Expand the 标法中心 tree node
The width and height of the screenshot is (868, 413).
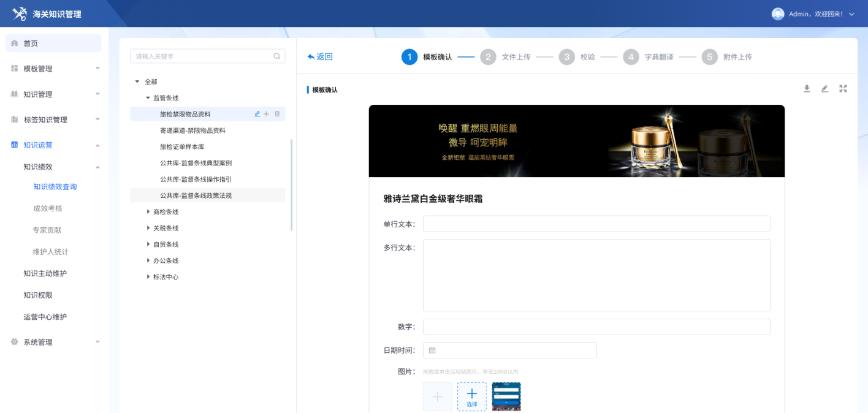click(x=148, y=277)
